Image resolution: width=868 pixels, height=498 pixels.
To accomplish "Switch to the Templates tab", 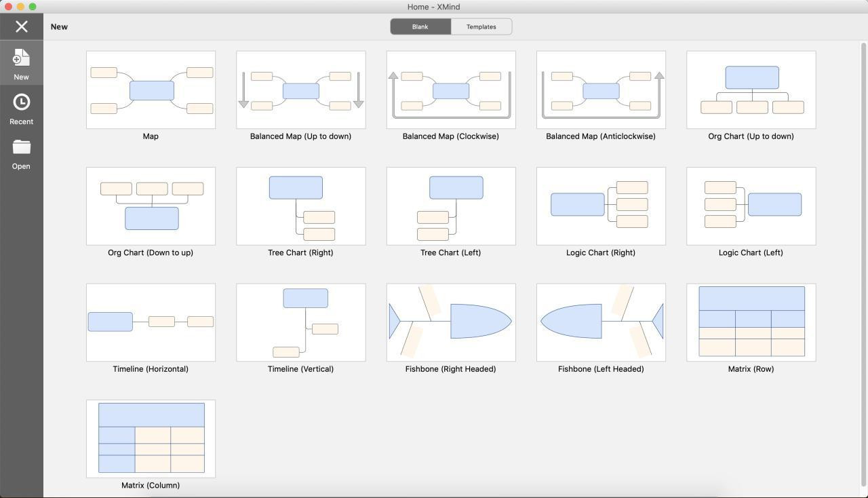I will [481, 27].
